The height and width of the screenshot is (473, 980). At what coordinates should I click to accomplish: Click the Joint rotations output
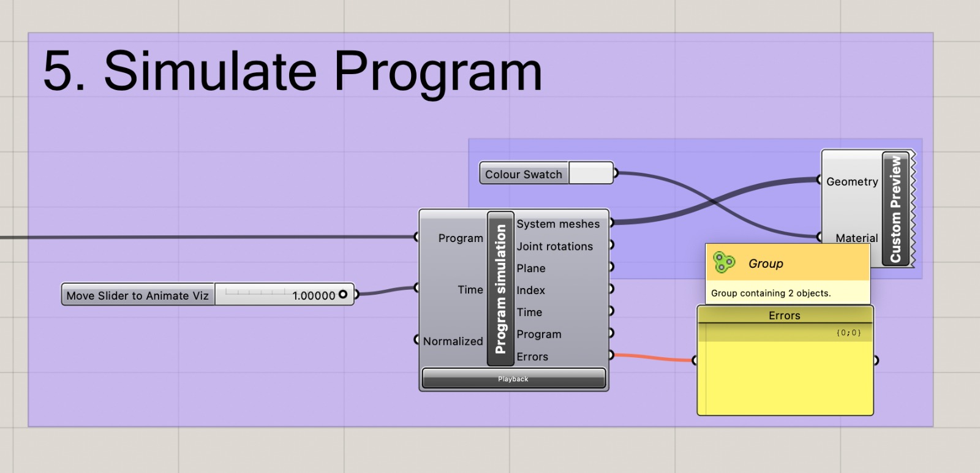(554, 246)
